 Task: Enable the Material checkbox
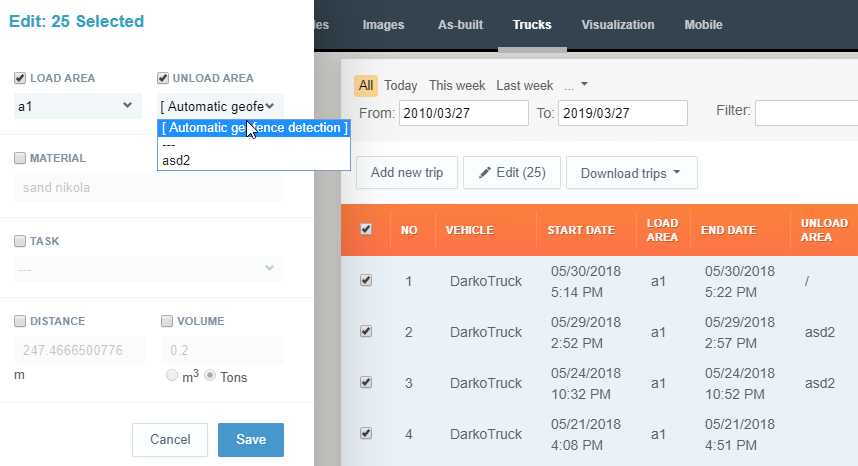(x=20, y=158)
